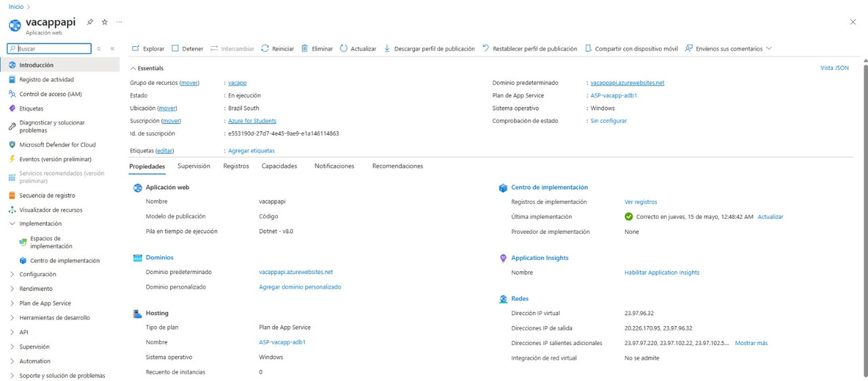Open the Dominios section heading link
The image size is (868, 381).
pyautogui.click(x=159, y=258)
